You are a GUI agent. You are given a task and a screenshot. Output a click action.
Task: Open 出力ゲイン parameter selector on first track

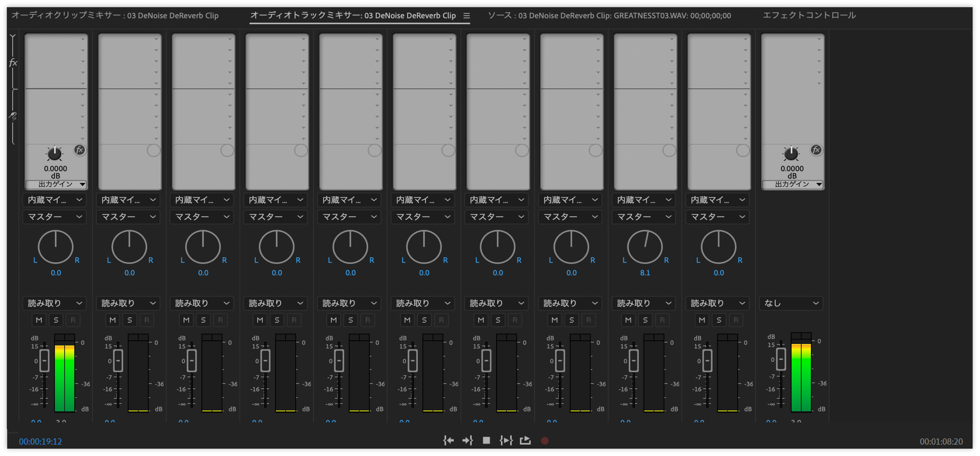point(56,184)
